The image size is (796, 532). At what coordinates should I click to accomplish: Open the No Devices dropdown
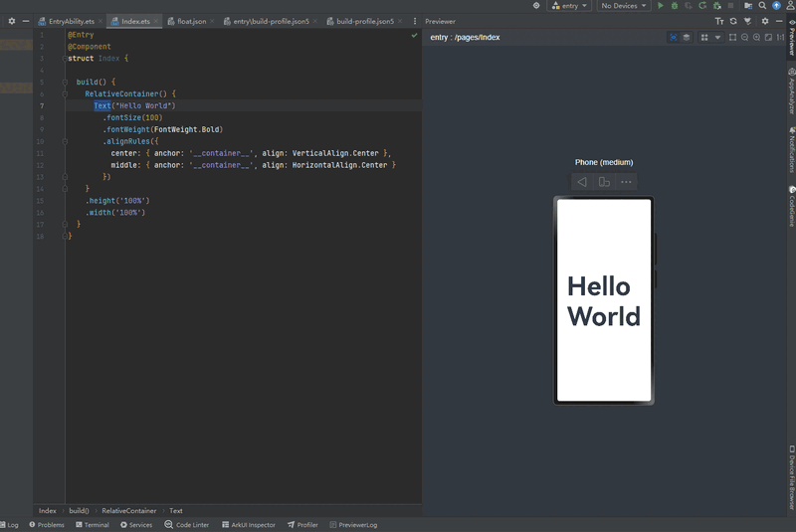[624, 6]
